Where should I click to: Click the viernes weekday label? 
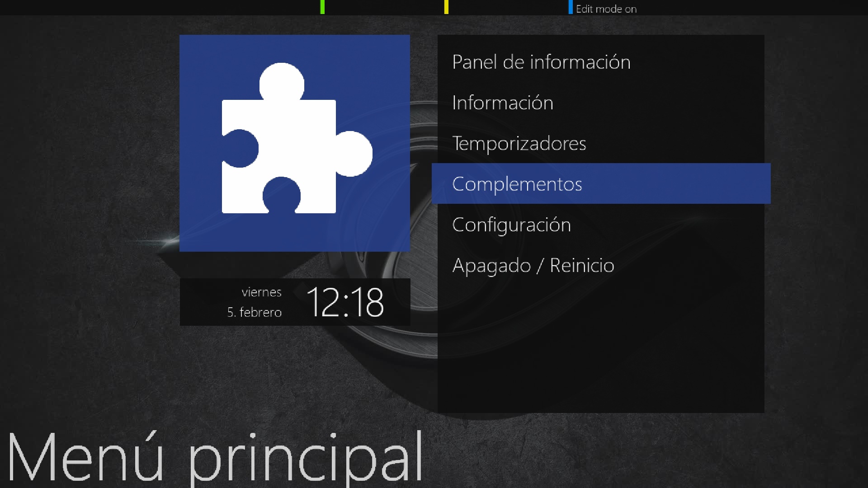(x=261, y=292)
